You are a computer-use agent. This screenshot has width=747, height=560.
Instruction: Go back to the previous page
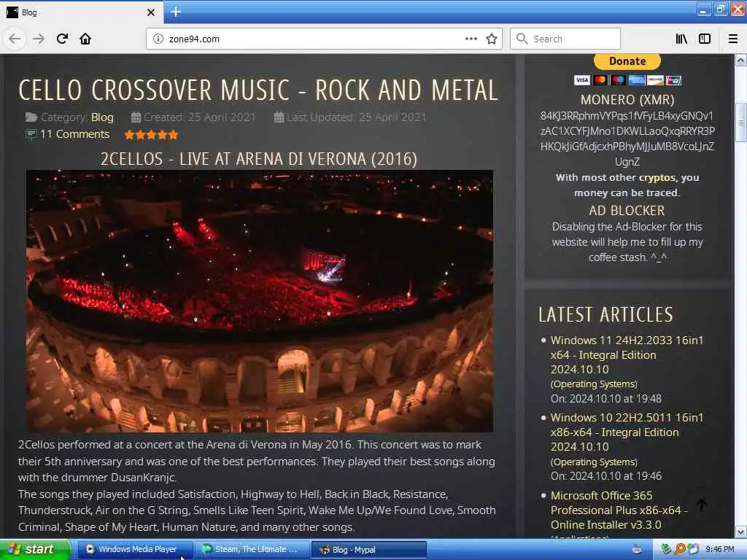(15, 39)
